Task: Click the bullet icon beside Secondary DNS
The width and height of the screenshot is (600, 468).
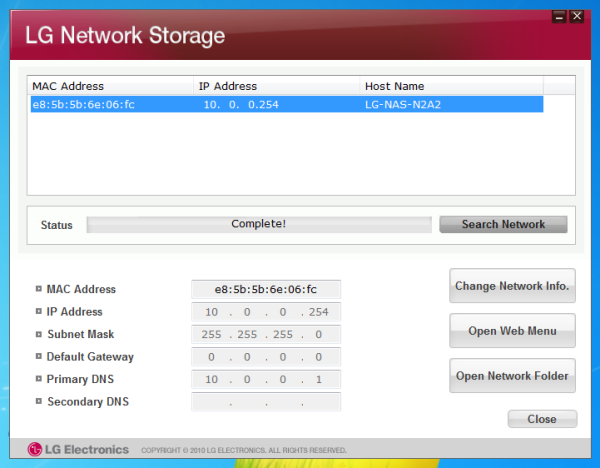Action: [39, 401]
